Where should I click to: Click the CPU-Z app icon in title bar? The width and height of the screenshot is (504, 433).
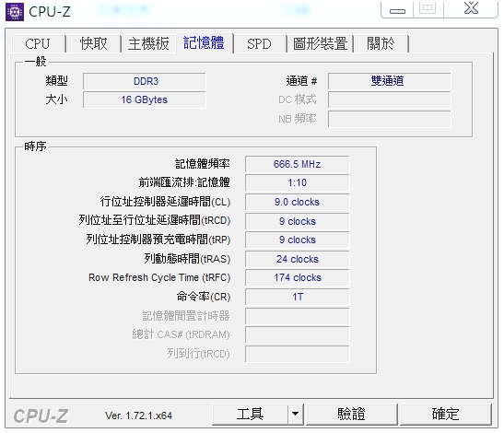pyautogui.click(x=15, y=12)
